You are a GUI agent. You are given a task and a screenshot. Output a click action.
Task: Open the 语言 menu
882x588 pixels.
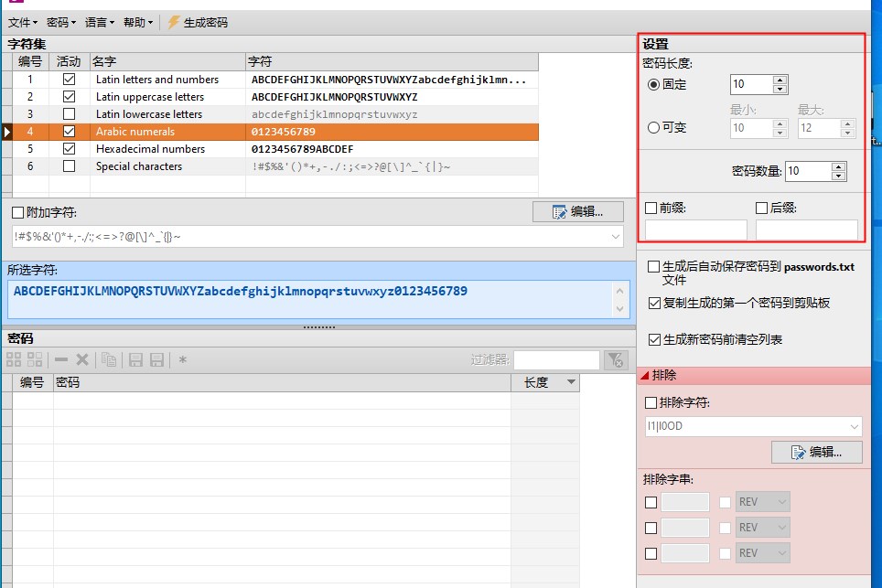98,22
